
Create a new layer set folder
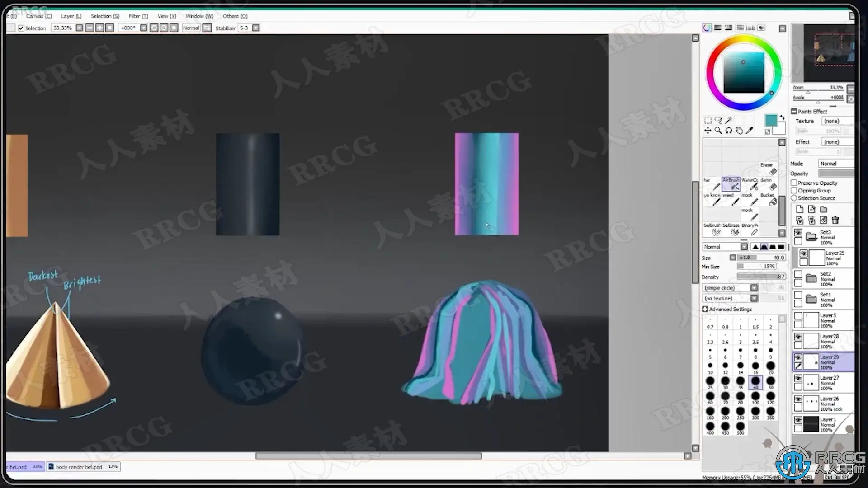(x=824, y=210)
